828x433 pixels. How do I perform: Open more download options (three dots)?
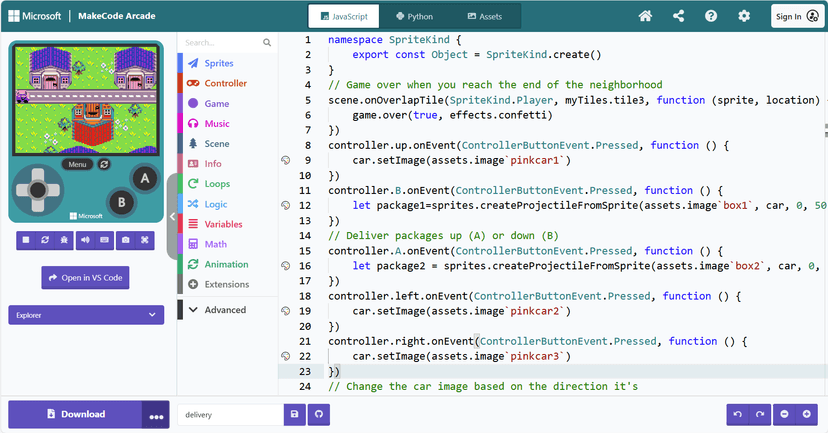(156, 415)
